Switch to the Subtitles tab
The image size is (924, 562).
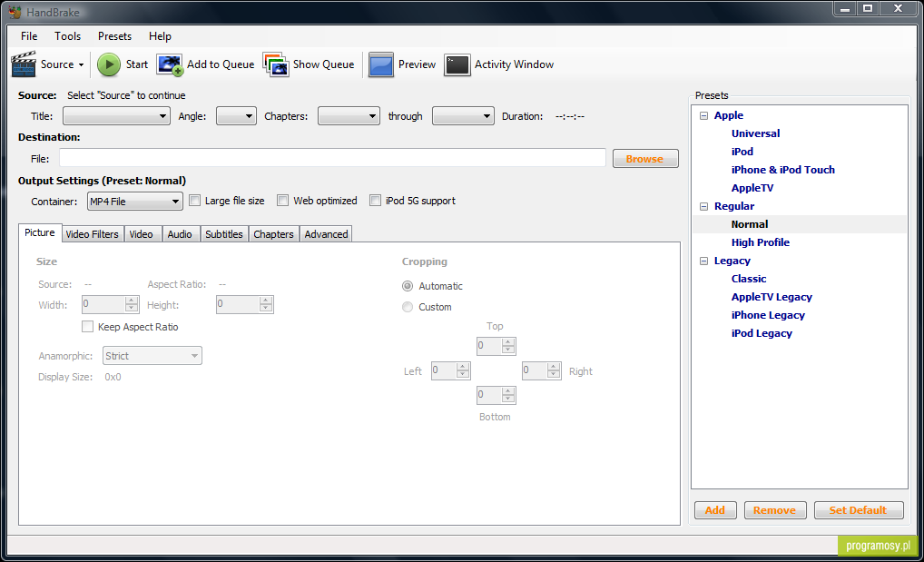coord(224,234)
